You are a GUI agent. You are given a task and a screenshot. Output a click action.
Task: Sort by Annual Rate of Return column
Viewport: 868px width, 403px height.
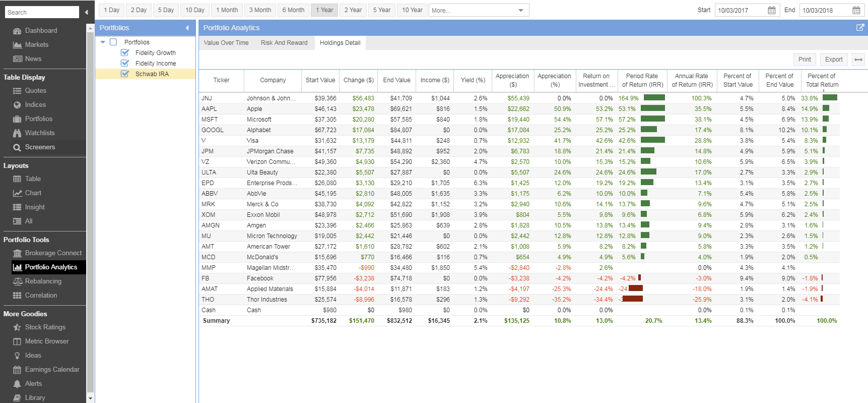click(692, 80)
